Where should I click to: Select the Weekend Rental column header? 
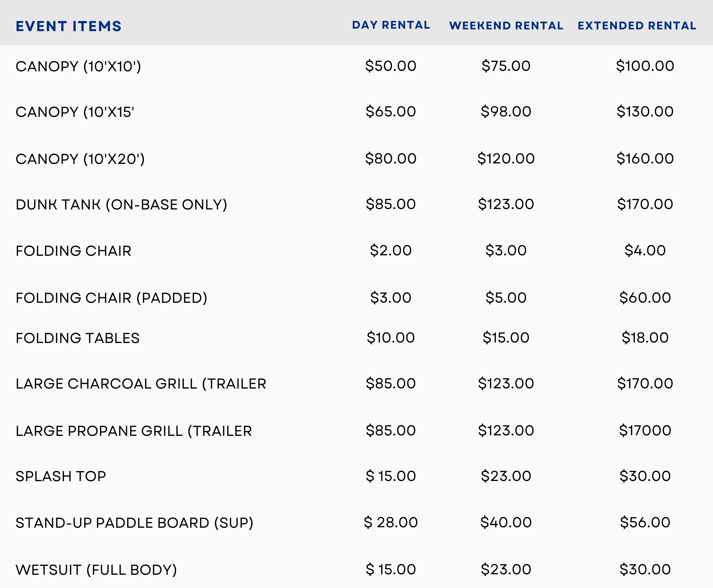click(506, 26)
